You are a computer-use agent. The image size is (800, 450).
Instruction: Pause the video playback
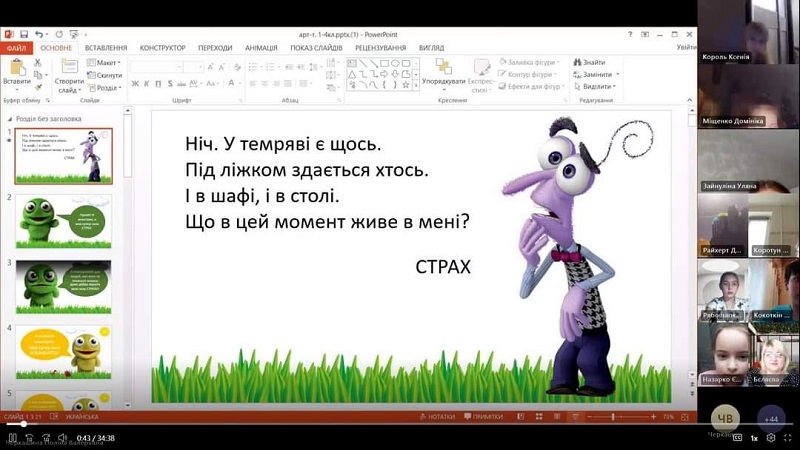tap(13, 438)
